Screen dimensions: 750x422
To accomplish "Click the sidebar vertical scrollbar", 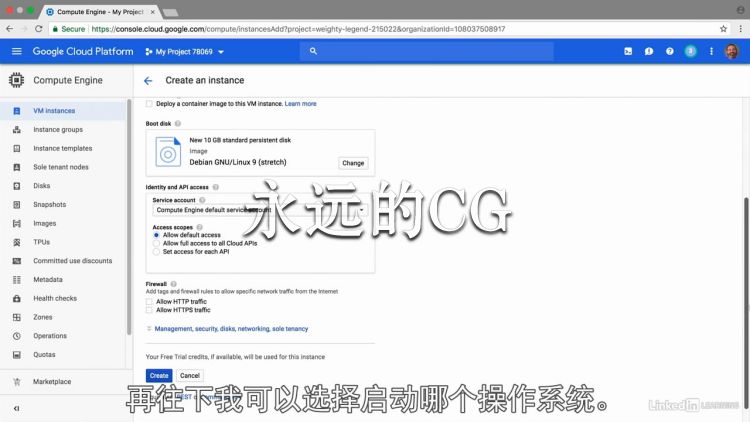I will pos(129,216).
